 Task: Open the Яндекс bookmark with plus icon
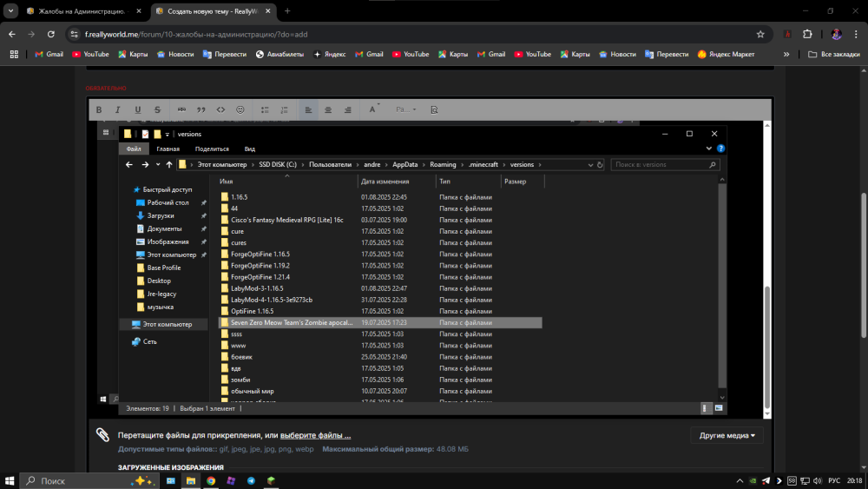click(x=329, y=54)
